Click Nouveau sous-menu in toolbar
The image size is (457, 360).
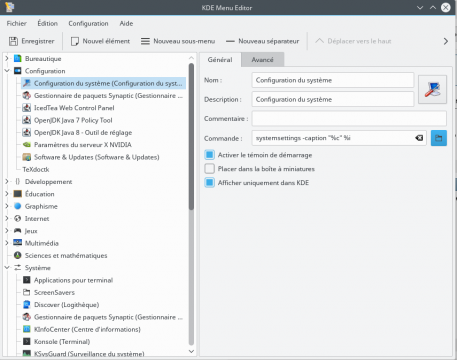click(x=178, y=41)
